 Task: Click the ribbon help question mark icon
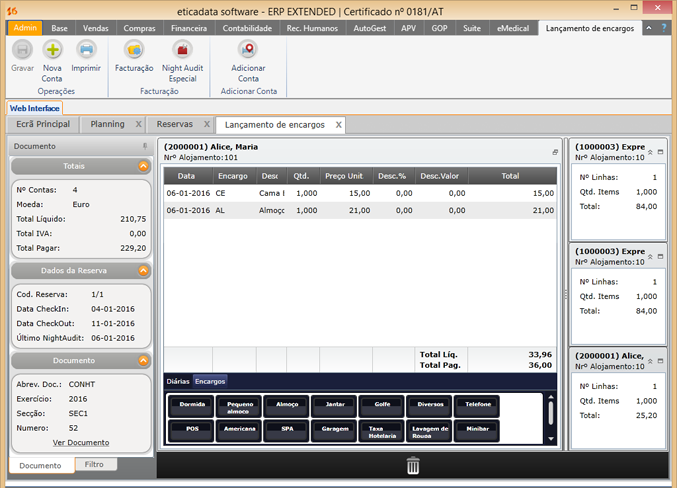[664, 28]
